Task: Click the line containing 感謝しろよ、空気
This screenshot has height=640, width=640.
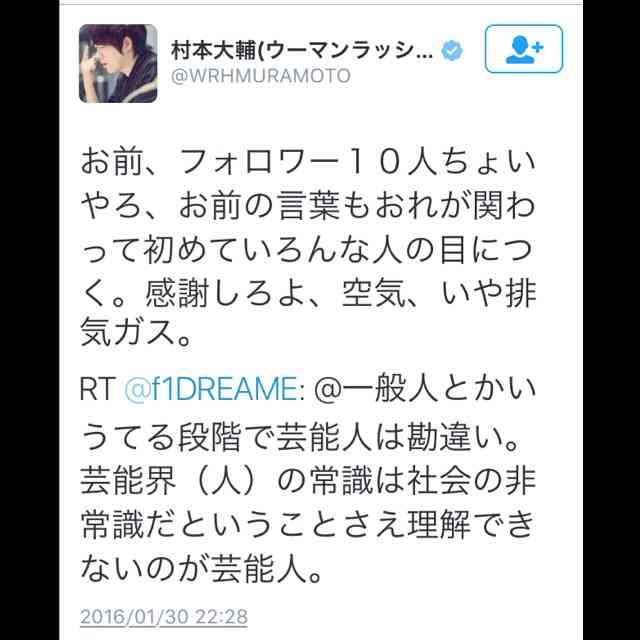Action: tap(308, 293)
